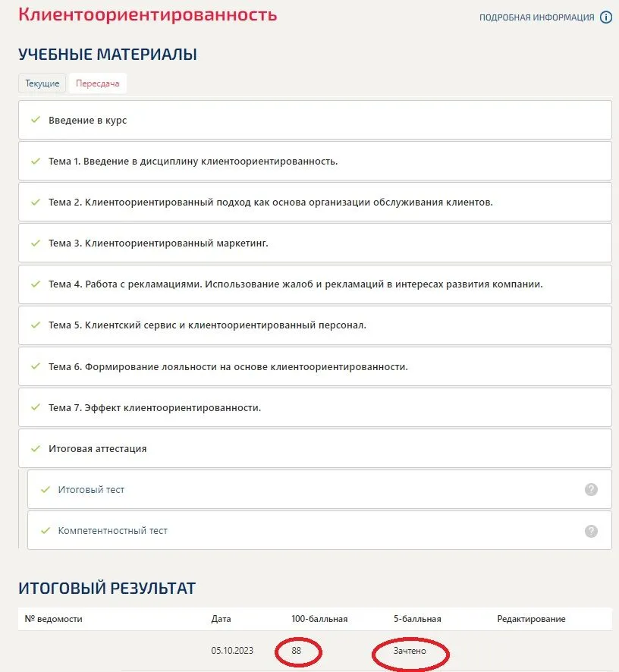Expand Тема 6. Формирование лояльности section

tap(228, 366)
